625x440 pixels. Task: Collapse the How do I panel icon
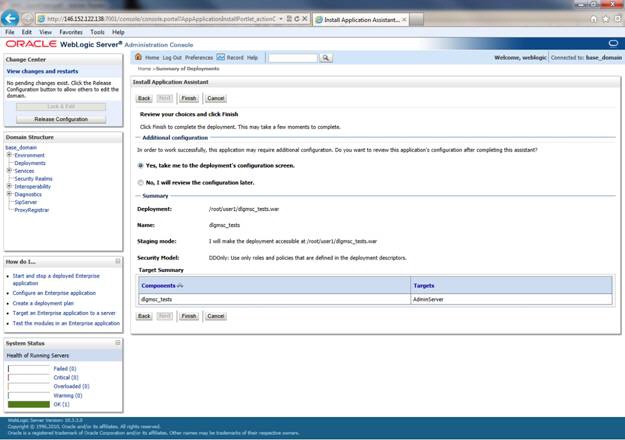pos(117,260)
